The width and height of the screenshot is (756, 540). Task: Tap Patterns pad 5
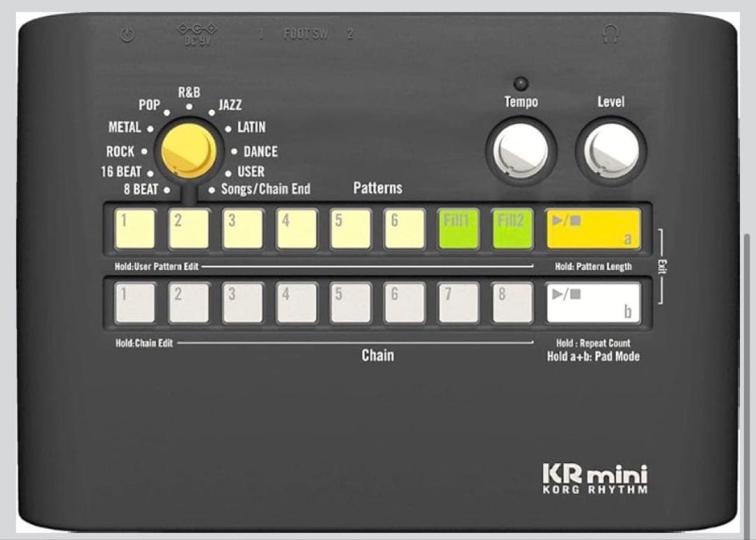(351, 228)
